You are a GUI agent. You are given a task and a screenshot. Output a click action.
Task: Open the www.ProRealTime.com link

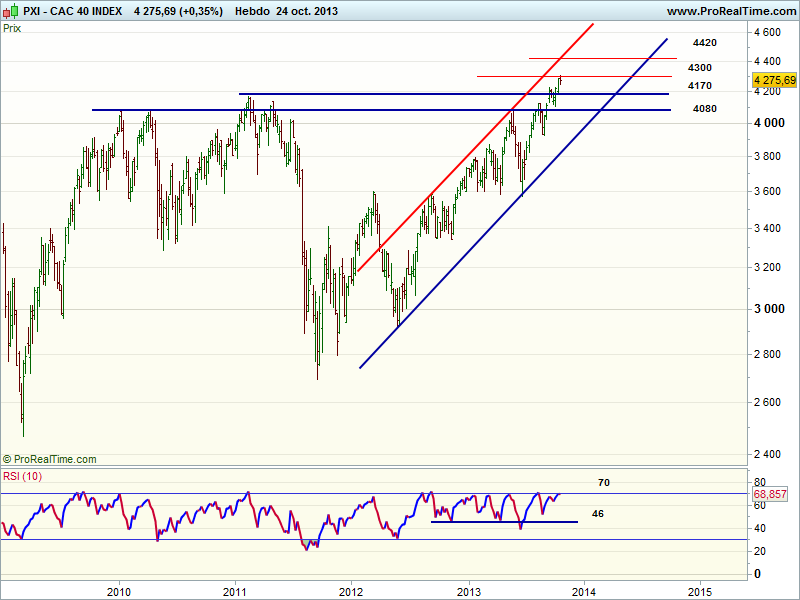pos(730,11)
